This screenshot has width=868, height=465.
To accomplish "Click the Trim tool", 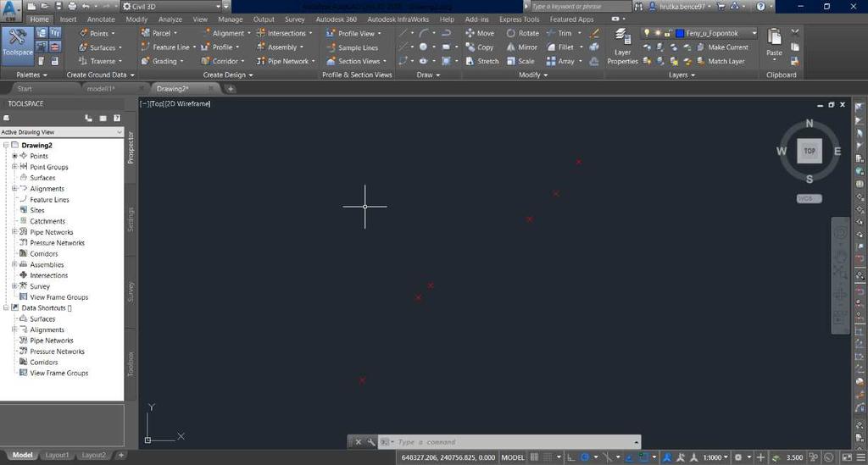I will tap(559, 33).
